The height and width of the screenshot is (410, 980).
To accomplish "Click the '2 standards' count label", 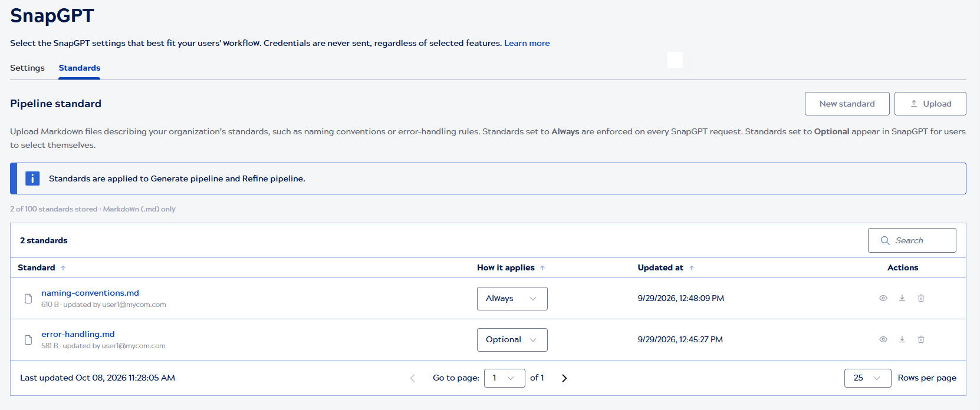I will [44, 240].
